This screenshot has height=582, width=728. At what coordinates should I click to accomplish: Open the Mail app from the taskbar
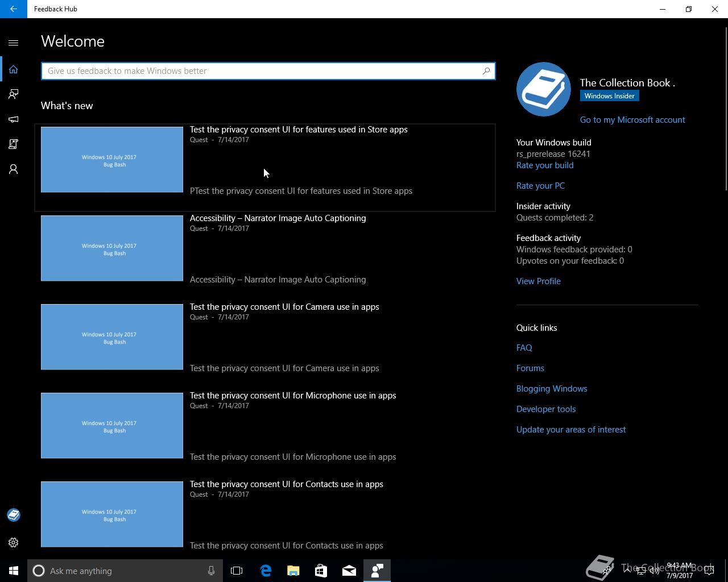(x=349, y=571)
